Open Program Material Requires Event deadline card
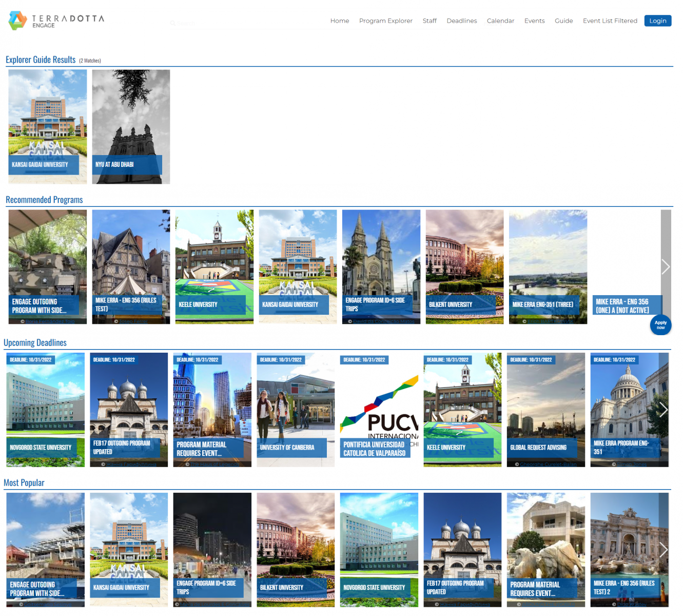The width and height of the screenshot is (683, 616). (212, 410)
